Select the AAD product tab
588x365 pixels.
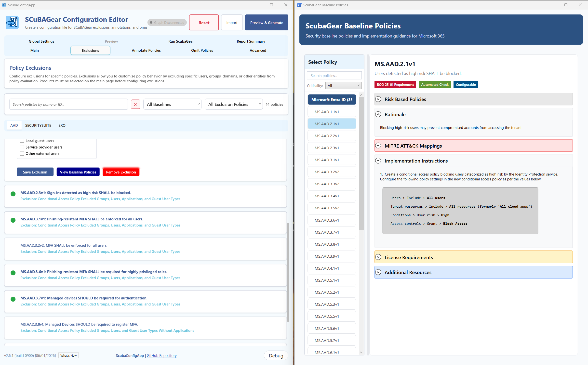[14, 125]
